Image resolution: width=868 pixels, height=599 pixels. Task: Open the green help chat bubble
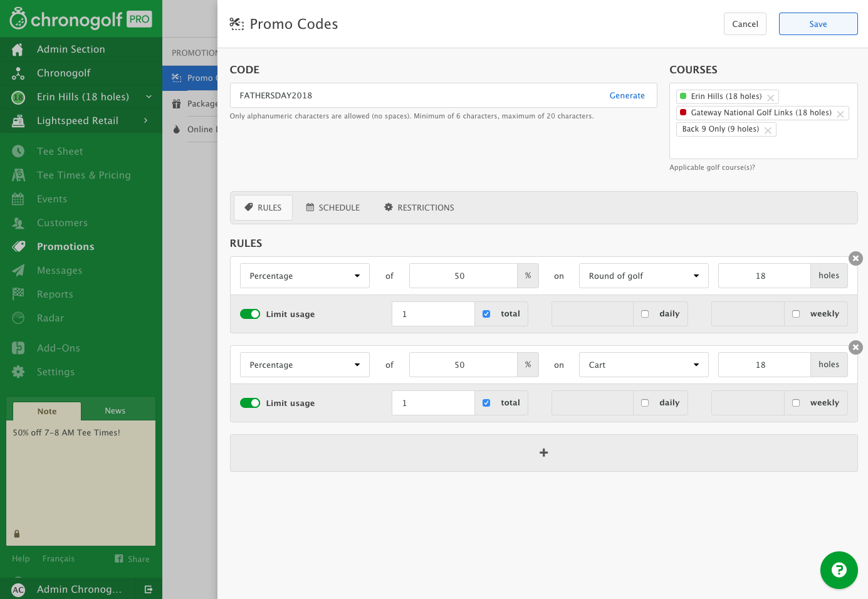(839, 570)
